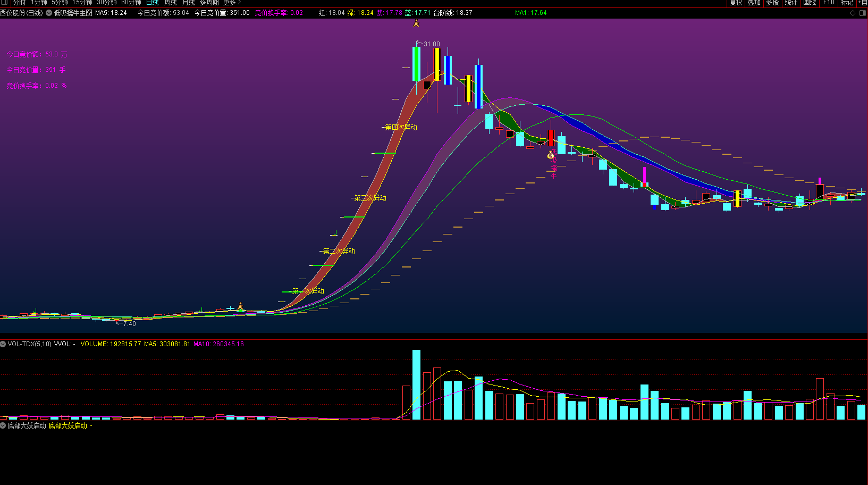Click the tallest cyan volume bar
Image resolution: width=868 pixels, height=485 pixels.
pos(416,384)
